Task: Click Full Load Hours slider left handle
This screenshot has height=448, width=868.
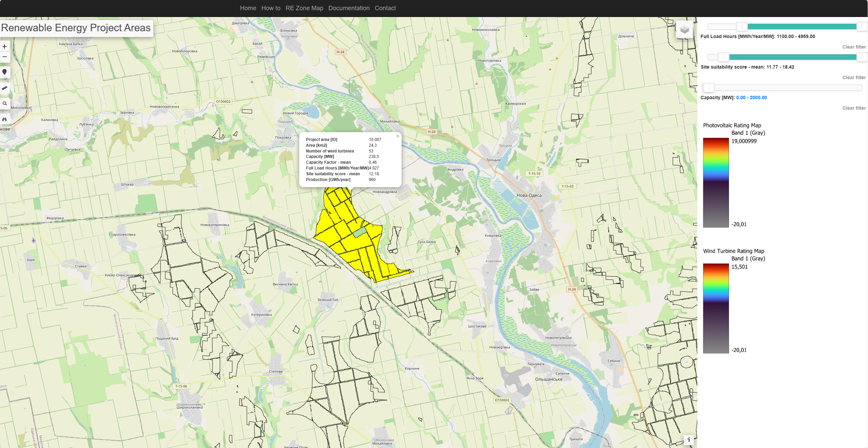Action: click(x=742, y=26)
